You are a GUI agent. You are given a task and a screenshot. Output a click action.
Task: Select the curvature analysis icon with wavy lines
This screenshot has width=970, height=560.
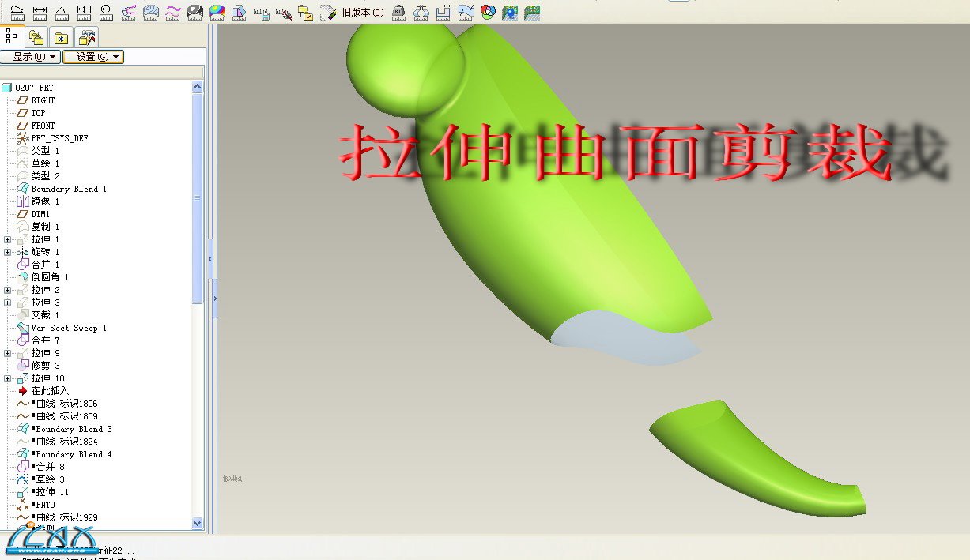tap(172, 12)
